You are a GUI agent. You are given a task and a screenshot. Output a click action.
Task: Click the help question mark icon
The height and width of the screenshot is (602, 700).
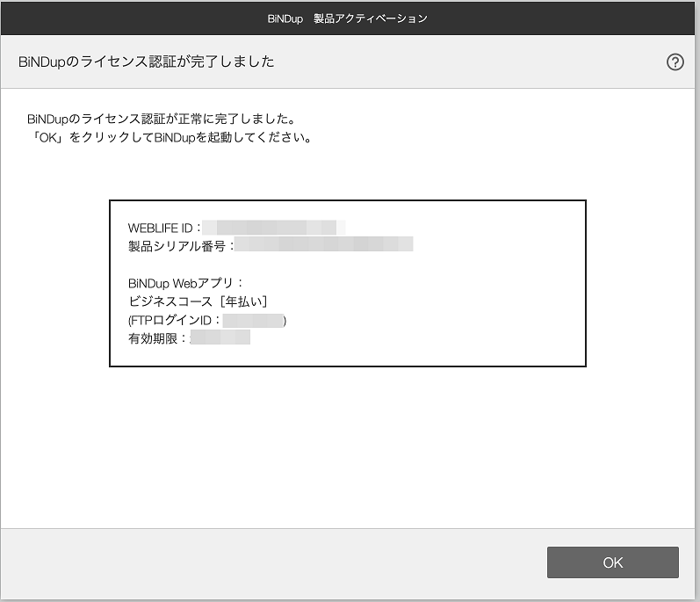pyautogui.click(x=675, y=62)
